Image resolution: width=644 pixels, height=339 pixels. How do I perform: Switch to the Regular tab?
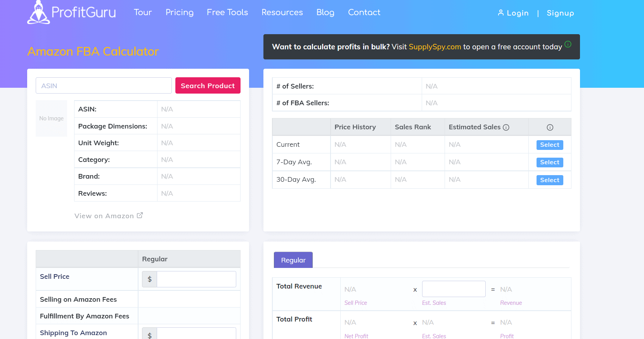pos(293,260)
